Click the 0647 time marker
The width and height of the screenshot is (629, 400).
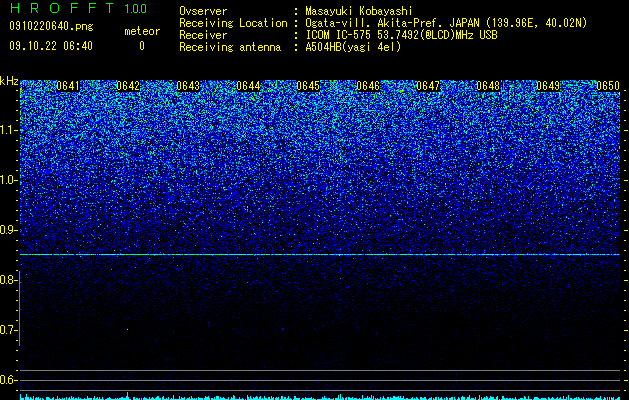[428, 86]
